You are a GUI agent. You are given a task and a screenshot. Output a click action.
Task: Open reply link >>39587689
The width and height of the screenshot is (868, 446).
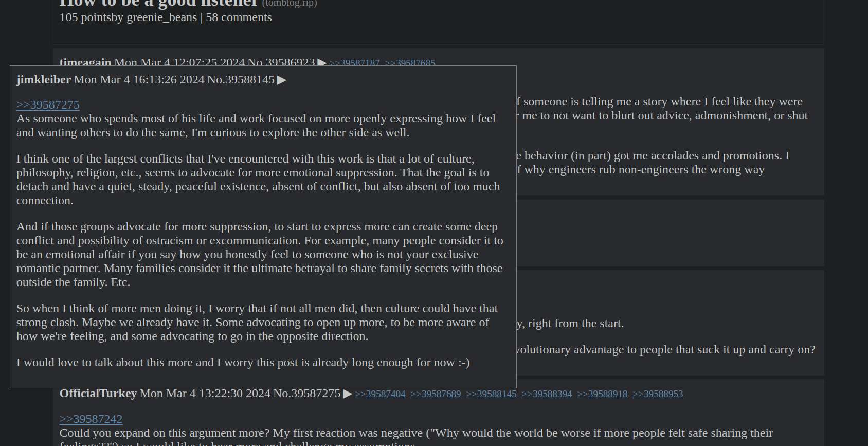pos(436,394)
